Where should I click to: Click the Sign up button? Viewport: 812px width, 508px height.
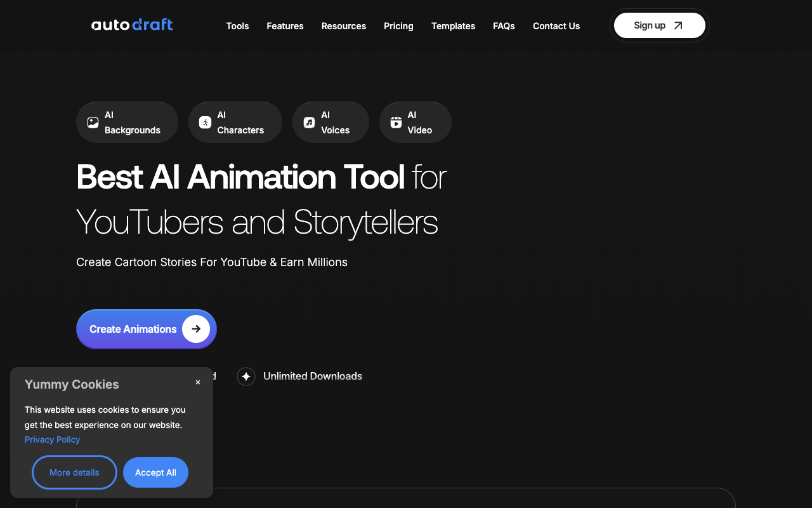tap(659, 25)
